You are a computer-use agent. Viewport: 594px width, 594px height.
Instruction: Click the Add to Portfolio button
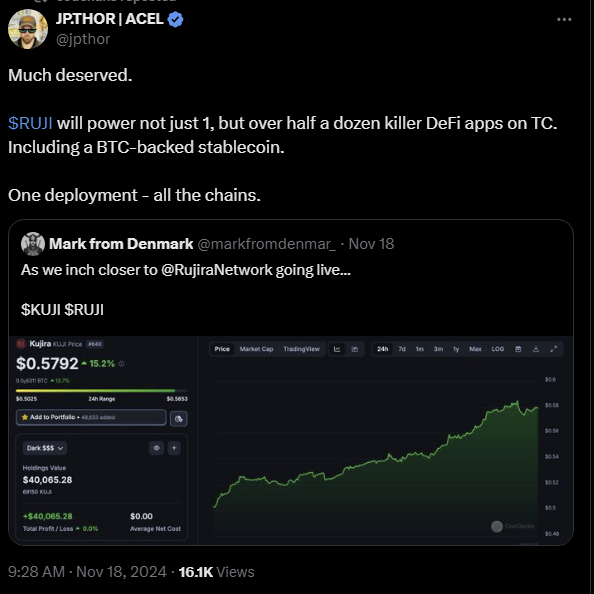click(x=91, y=417)
